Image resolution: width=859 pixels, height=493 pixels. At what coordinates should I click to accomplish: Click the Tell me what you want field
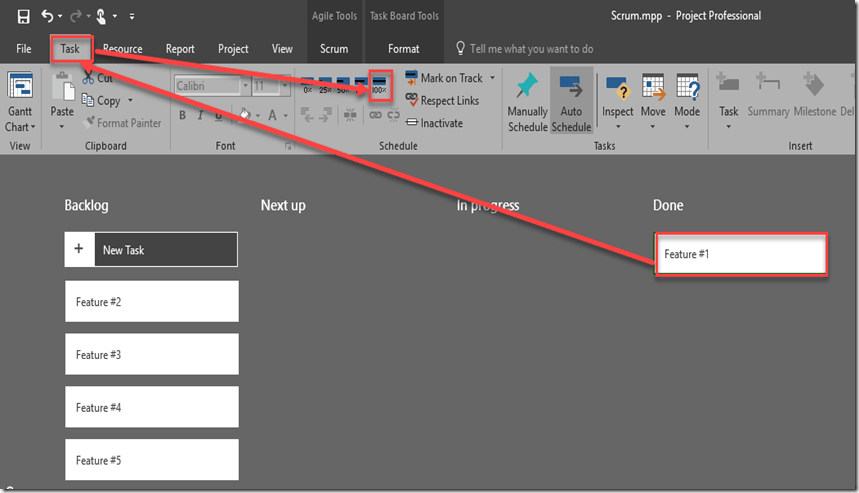point(531,49)
